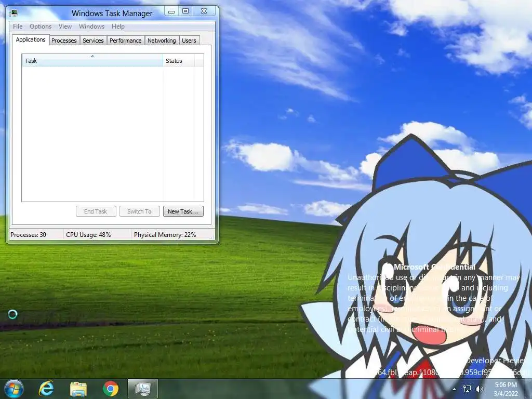Launch Internet Explorer from taskbar
The width and height of the screenshot is (532, 399).
point(46,389)
